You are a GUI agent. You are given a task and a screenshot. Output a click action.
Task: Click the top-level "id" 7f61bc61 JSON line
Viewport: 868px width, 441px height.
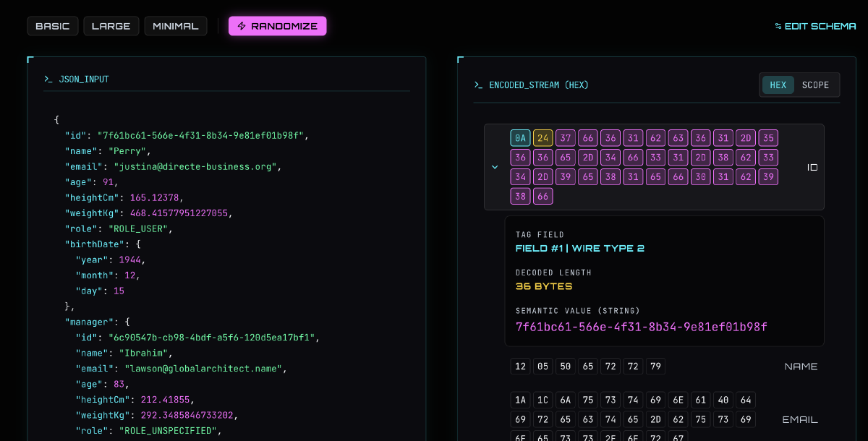pyautogui.click(x=187, y=135)
